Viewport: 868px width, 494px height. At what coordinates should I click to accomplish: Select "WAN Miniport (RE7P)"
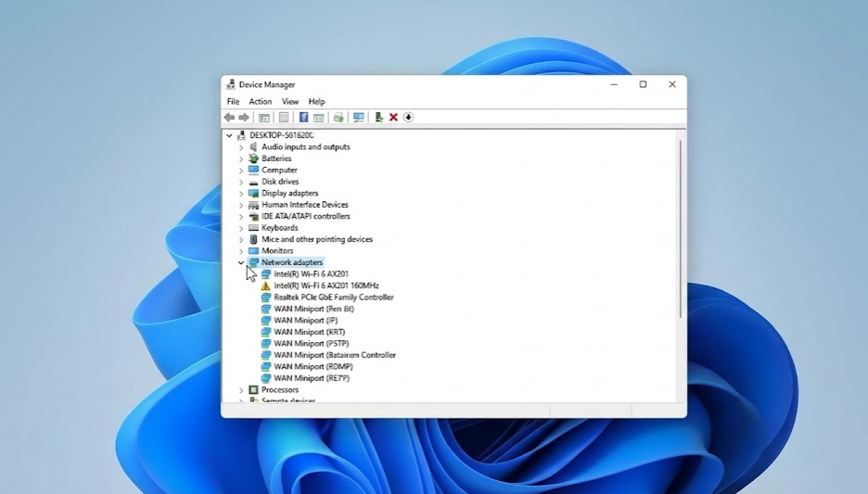pos(312,378)
